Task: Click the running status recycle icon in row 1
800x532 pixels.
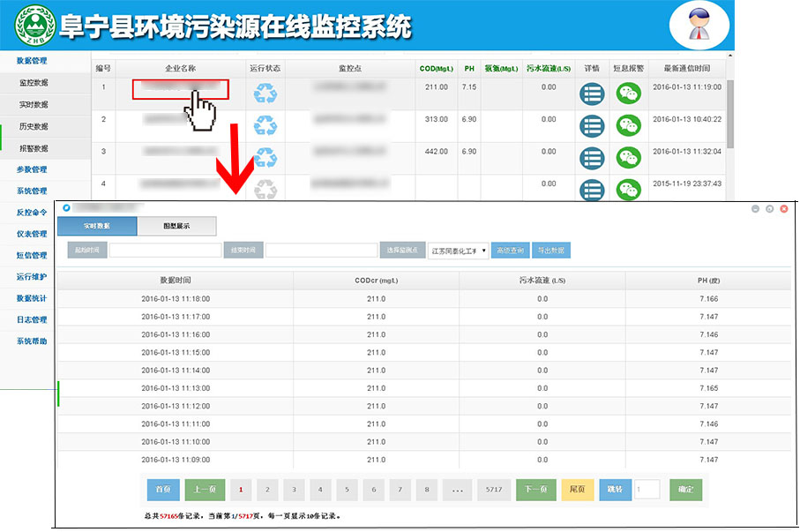Action: [265, 94]
